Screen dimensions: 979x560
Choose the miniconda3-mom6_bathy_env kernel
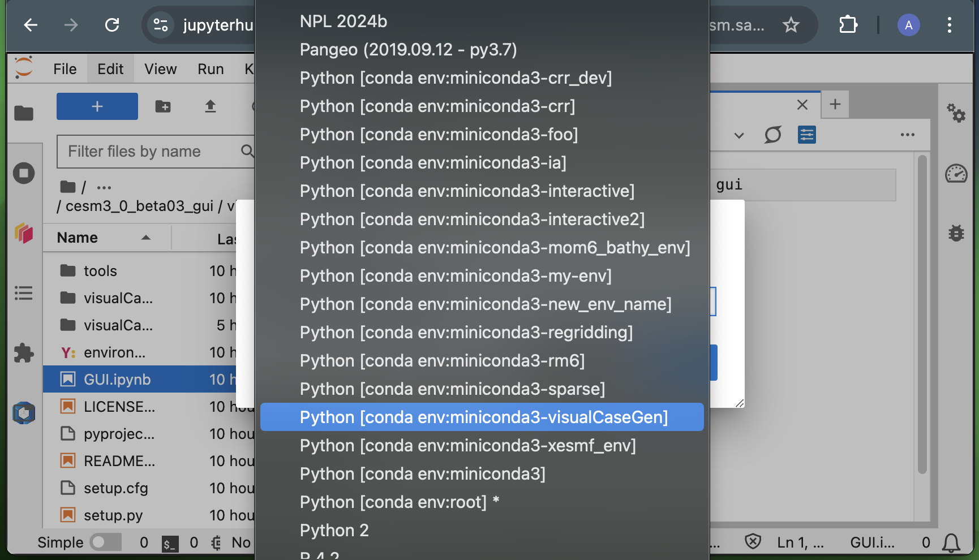(x=482, y=248)
